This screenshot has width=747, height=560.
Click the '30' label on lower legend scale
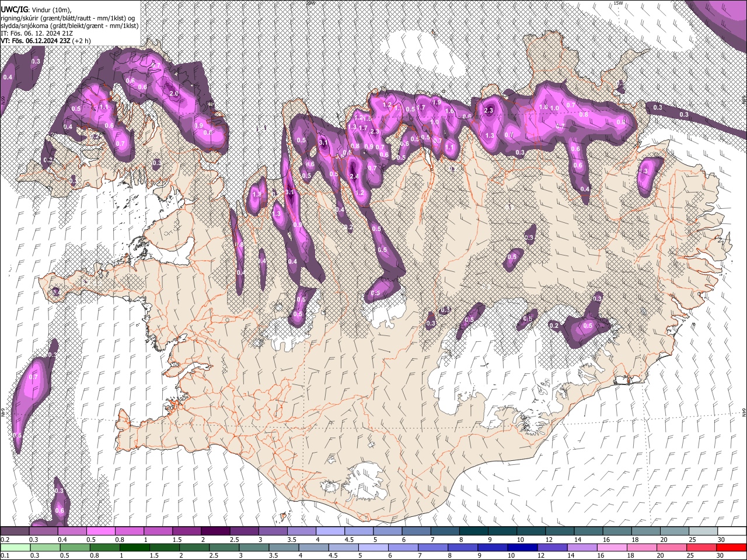point(720,555)
